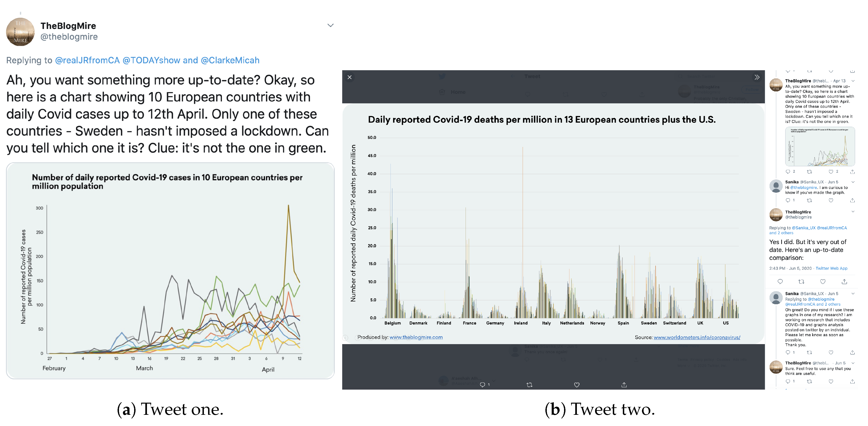
Task: Reply using the image viewer comment icon
Action: [483, 384]
